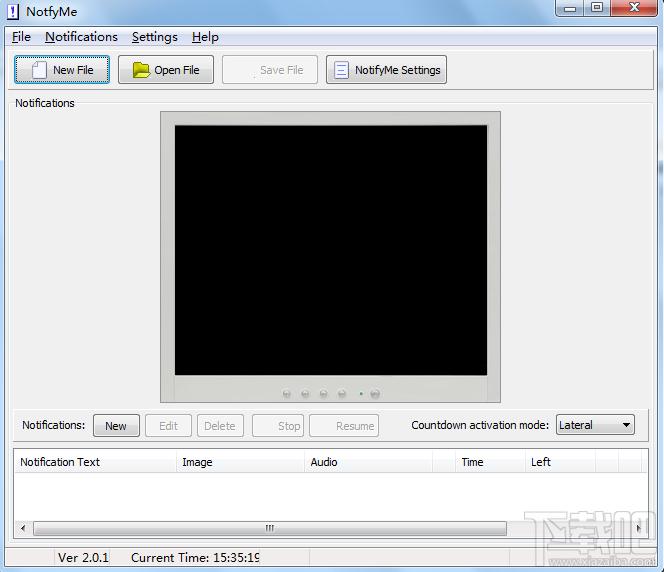Create a notification with the New button
The image size is (664, 572).
tap(116, 426)
